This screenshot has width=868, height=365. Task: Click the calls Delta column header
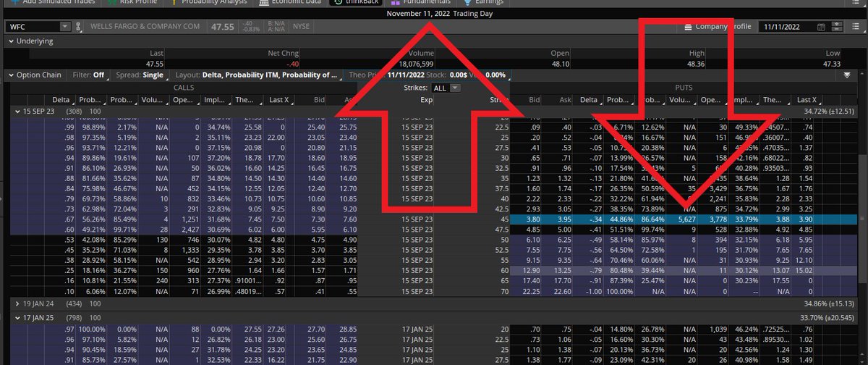(61, 100)
